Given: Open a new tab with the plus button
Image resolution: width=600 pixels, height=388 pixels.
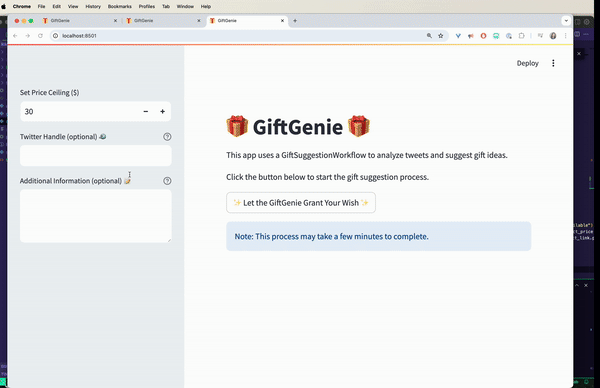Looking at the screenshot, I should [x=295, y=21].
